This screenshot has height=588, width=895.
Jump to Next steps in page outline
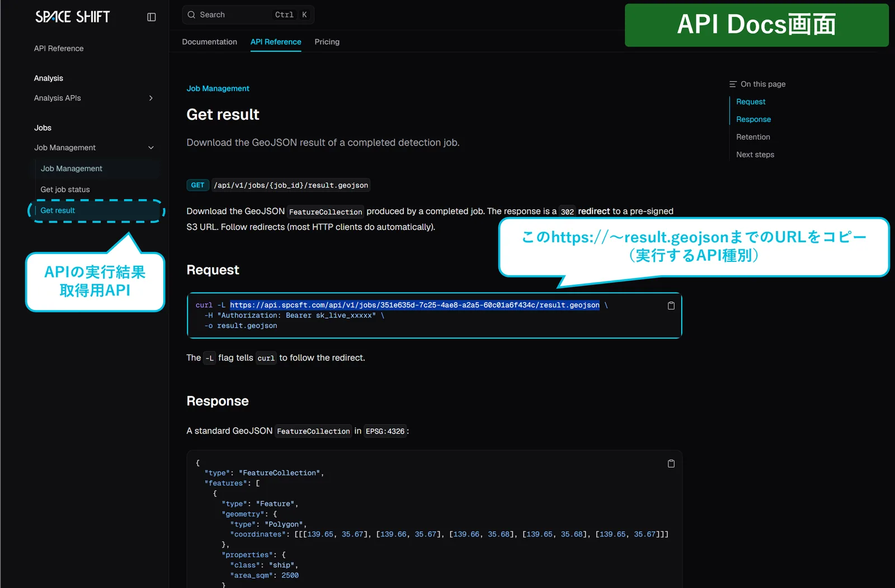pos(755,154)
